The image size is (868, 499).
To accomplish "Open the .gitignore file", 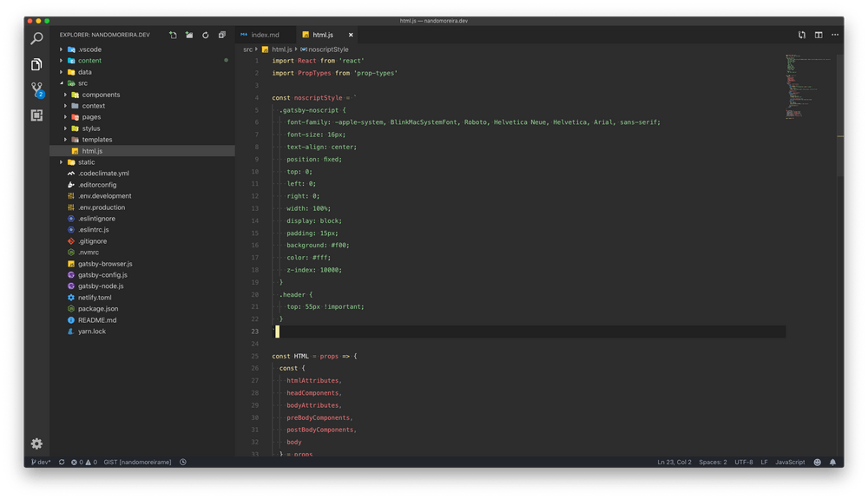I will (x=92, y=241).
